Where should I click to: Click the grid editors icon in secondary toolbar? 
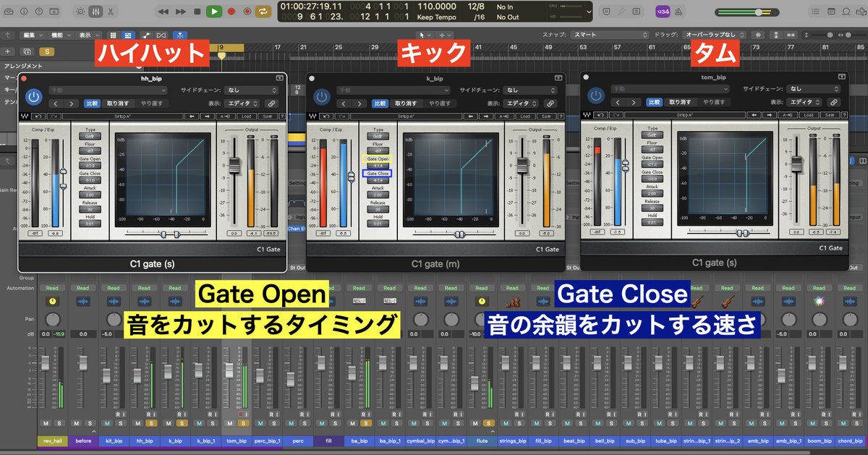coord(114,34)
